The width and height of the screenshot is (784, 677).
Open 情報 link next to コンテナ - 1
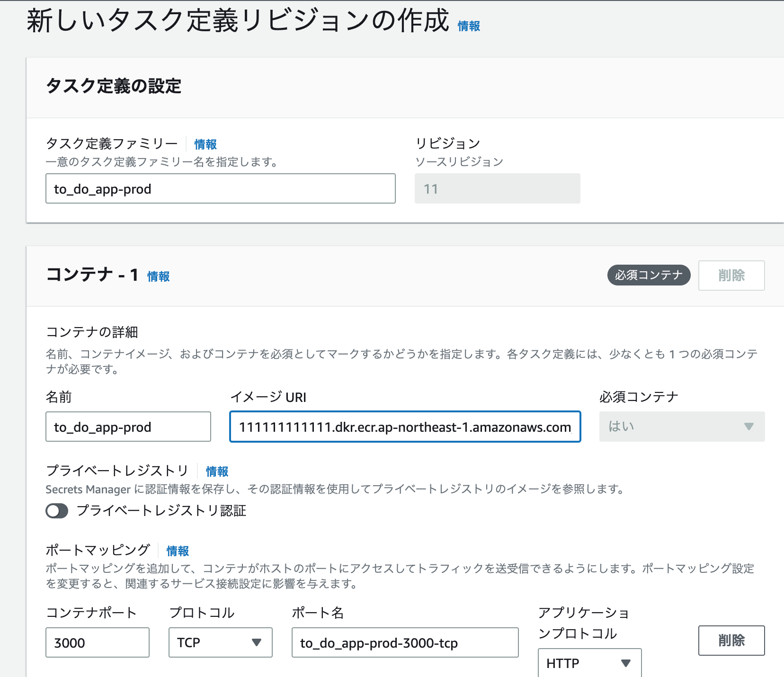[x=159, y=276]
